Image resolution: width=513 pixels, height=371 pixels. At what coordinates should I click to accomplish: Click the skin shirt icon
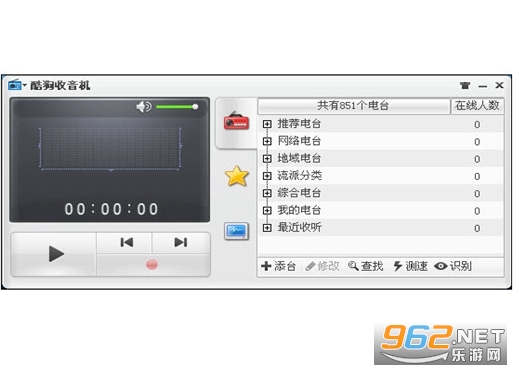click(465, 85)
